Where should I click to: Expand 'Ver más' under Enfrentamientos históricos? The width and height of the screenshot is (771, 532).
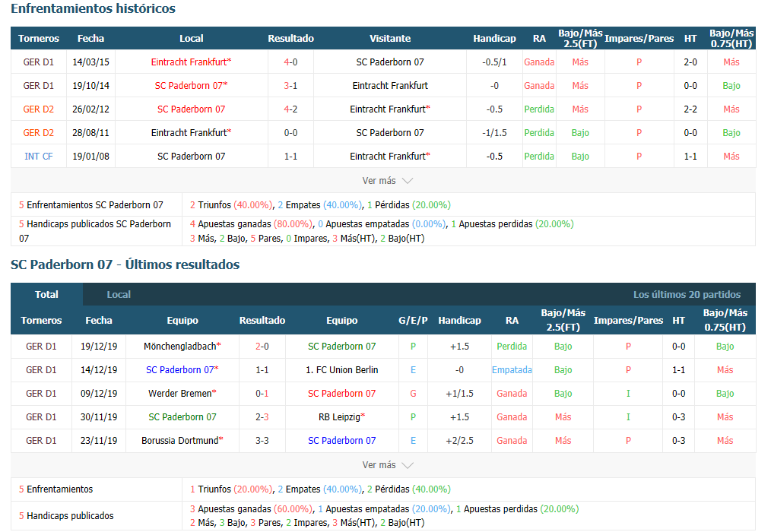click(x=387, y=180)
